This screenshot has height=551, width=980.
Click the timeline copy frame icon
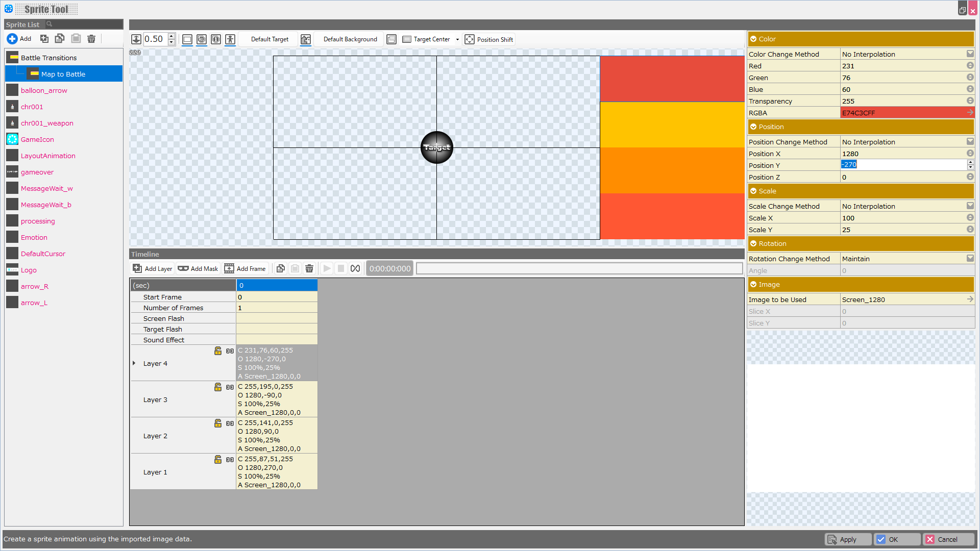point(280,268)
